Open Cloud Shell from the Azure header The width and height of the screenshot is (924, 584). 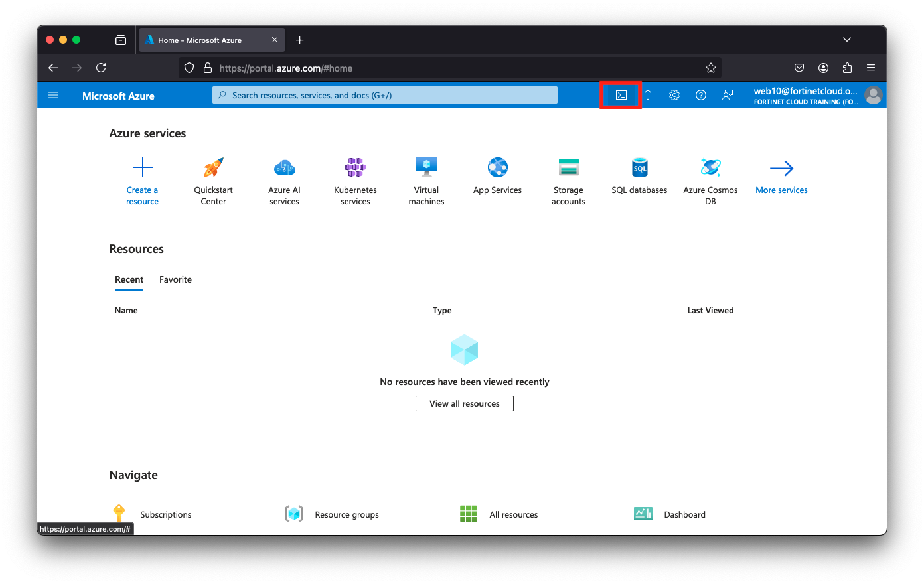(x=621, y=95)
